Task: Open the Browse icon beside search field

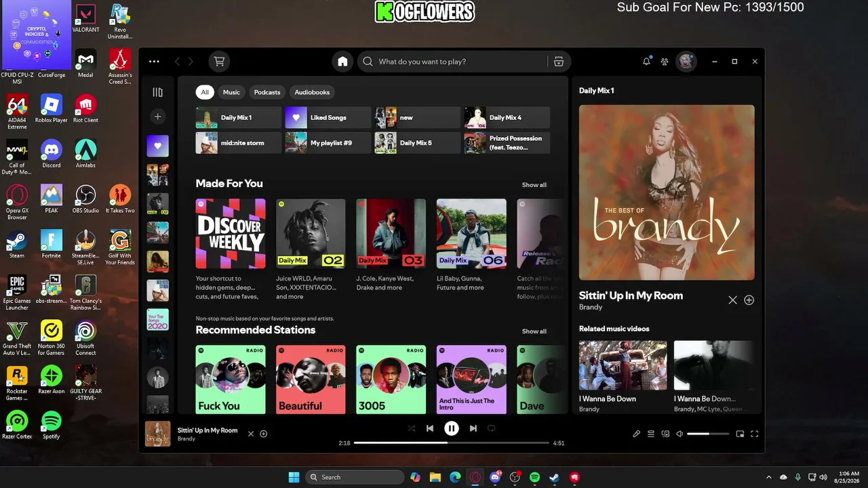Action: point(559,62)
